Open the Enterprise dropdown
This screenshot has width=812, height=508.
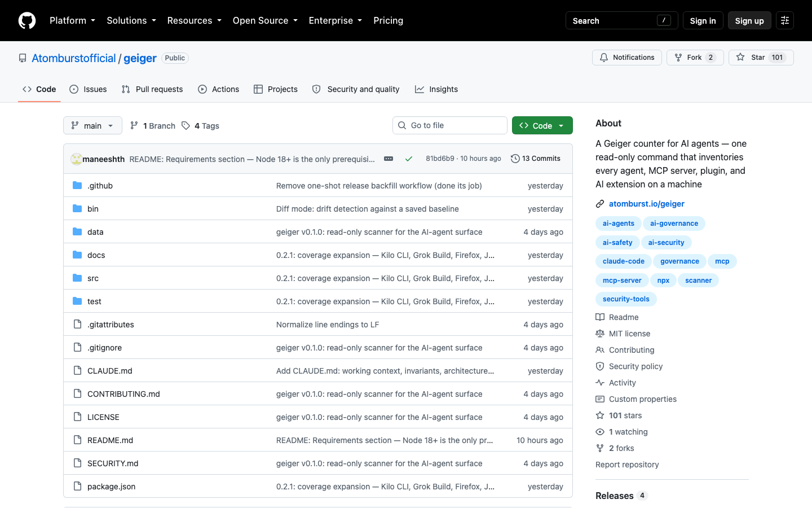pyautogui.click(x=335, y=20)
